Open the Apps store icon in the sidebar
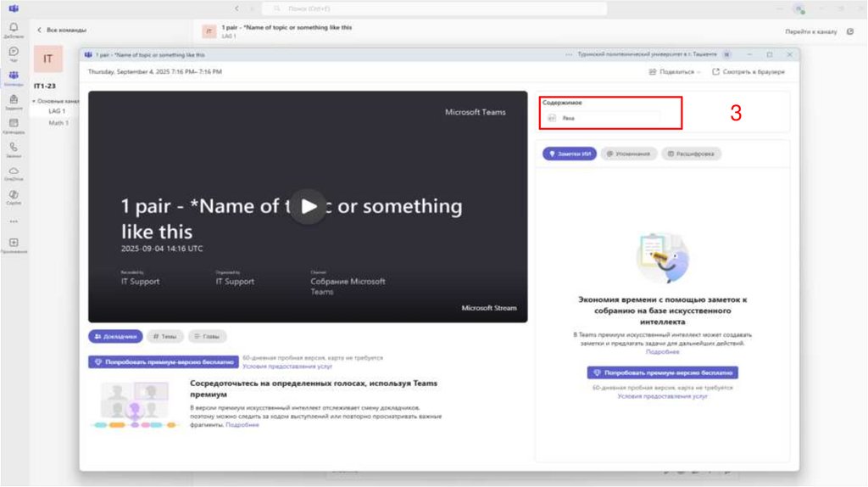This screenshot has width=868, height=487. 14,243
